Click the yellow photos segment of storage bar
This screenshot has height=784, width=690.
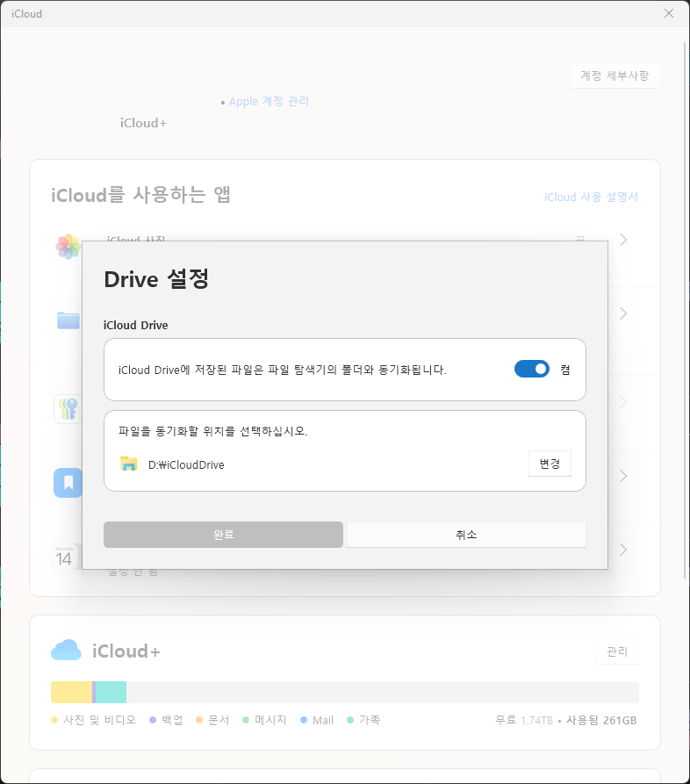coord(71,692)
